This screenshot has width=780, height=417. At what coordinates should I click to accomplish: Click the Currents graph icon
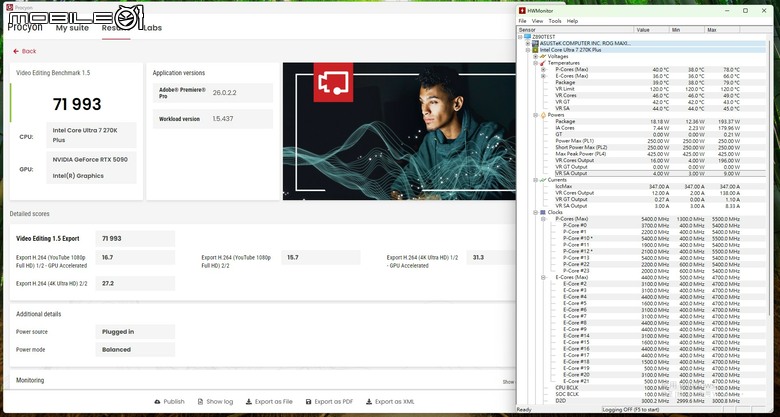tap(543, 180)
